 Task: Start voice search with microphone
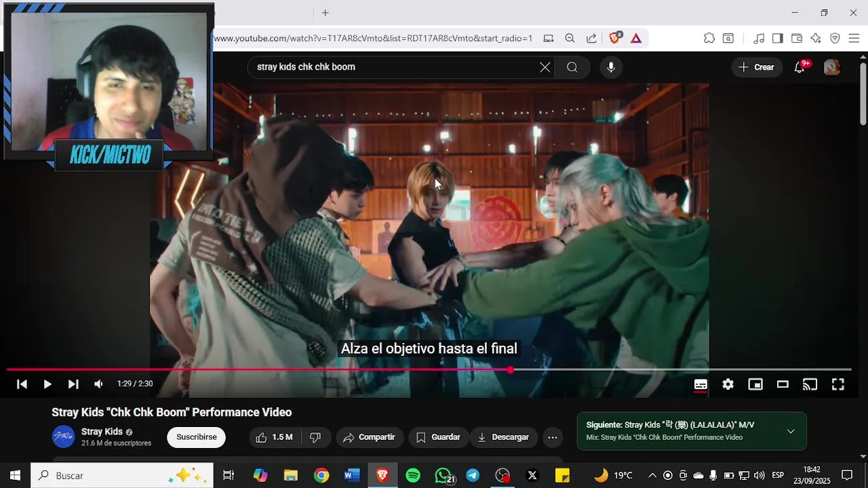tap(611, 67)
